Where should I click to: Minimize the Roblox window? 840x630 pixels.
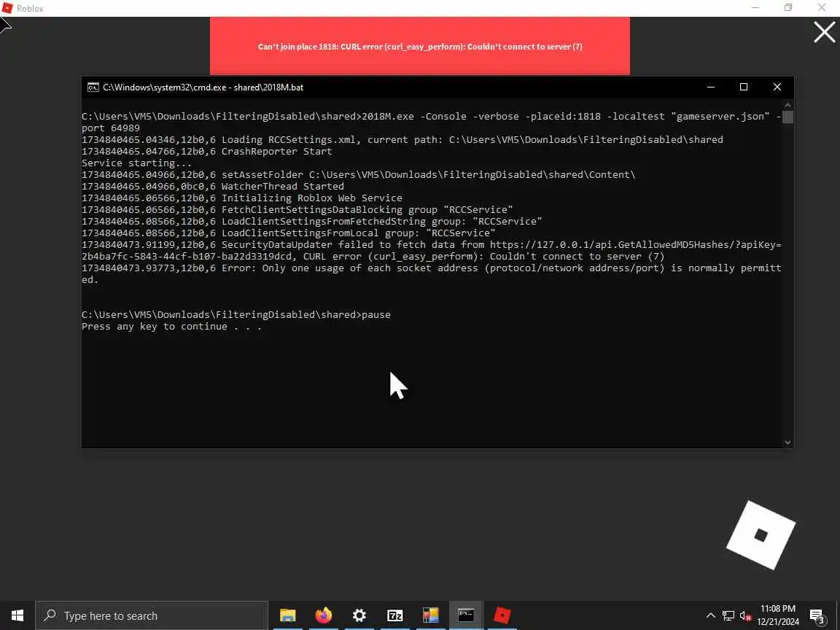click(x=755, y=8)
